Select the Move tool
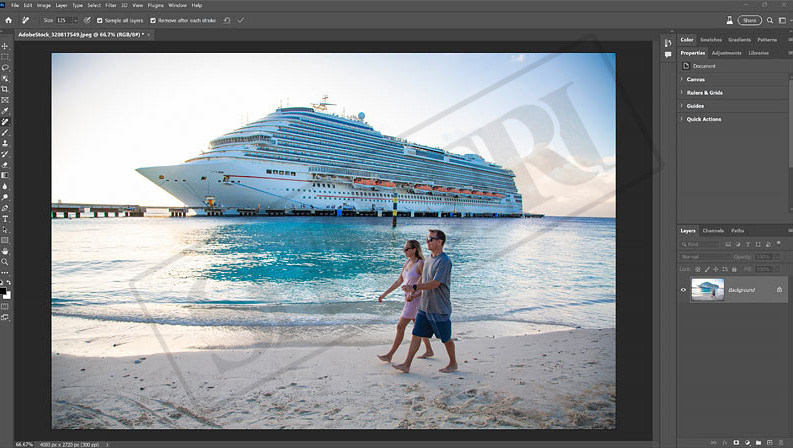Screen dimensions: 793x448 coord(5,46)
